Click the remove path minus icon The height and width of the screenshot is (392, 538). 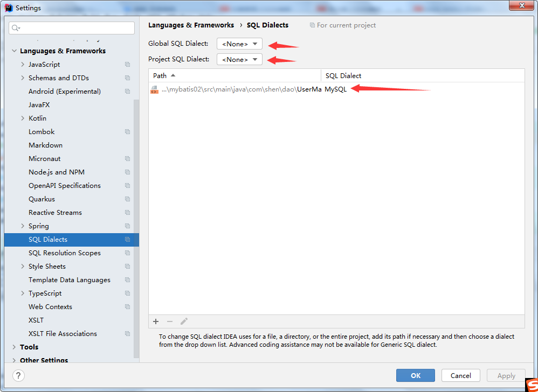click(170, 321)
